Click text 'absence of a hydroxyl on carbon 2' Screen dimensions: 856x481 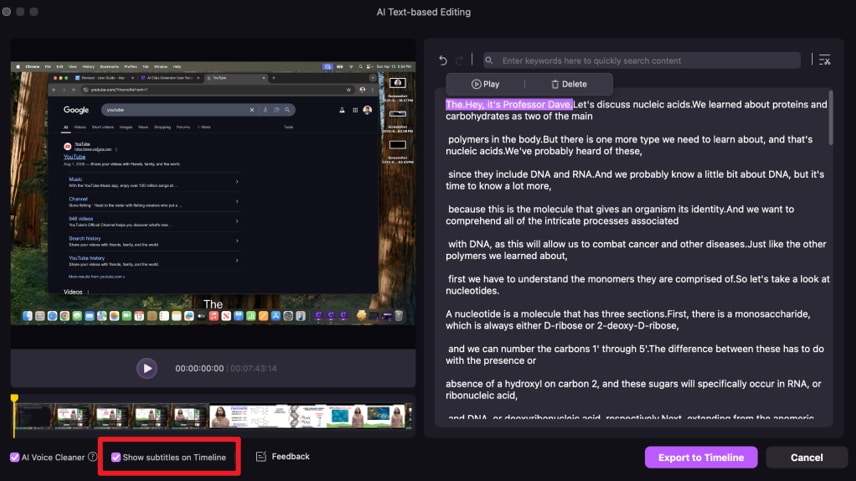[522, 384]
